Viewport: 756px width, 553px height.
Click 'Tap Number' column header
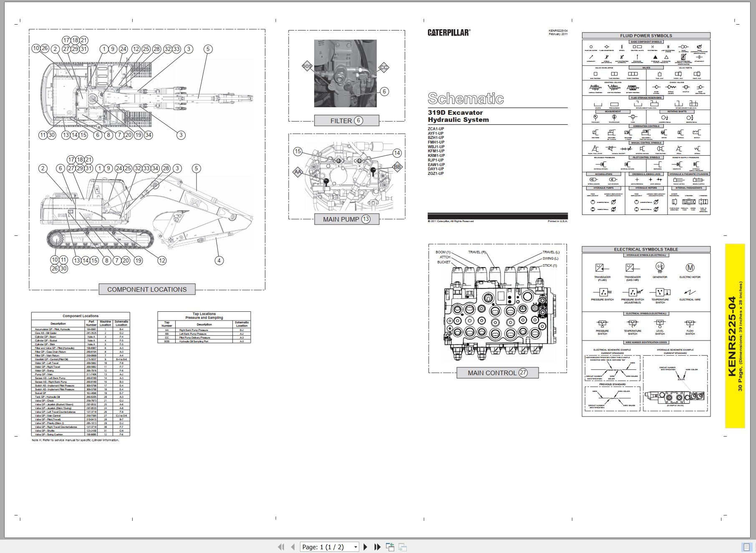tap(167, 324)
